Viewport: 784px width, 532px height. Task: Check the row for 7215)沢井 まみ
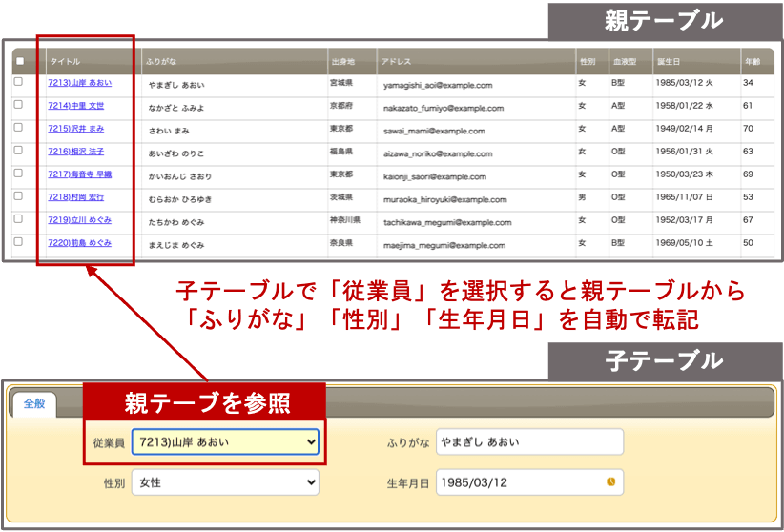click(x=18, y=128)
